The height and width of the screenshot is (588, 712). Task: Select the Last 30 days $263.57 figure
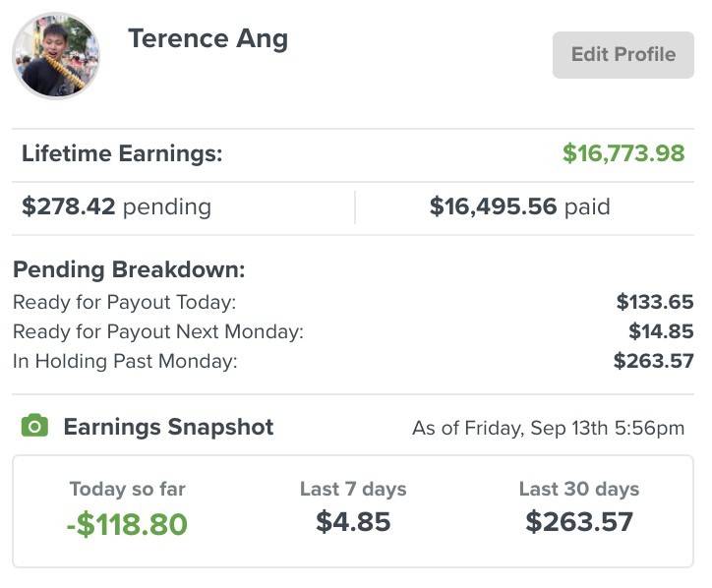[x=579, y=521]
